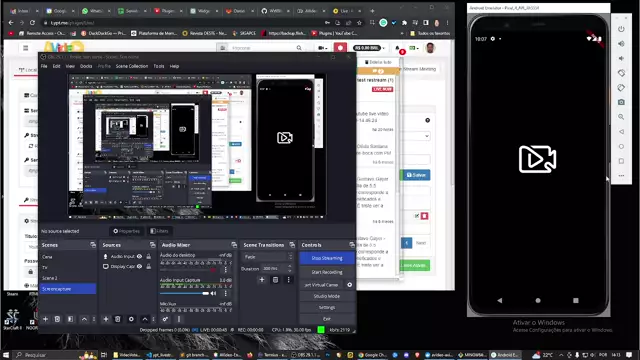
Task: Open Scenes dock more options dots
Action: (94, 319)
